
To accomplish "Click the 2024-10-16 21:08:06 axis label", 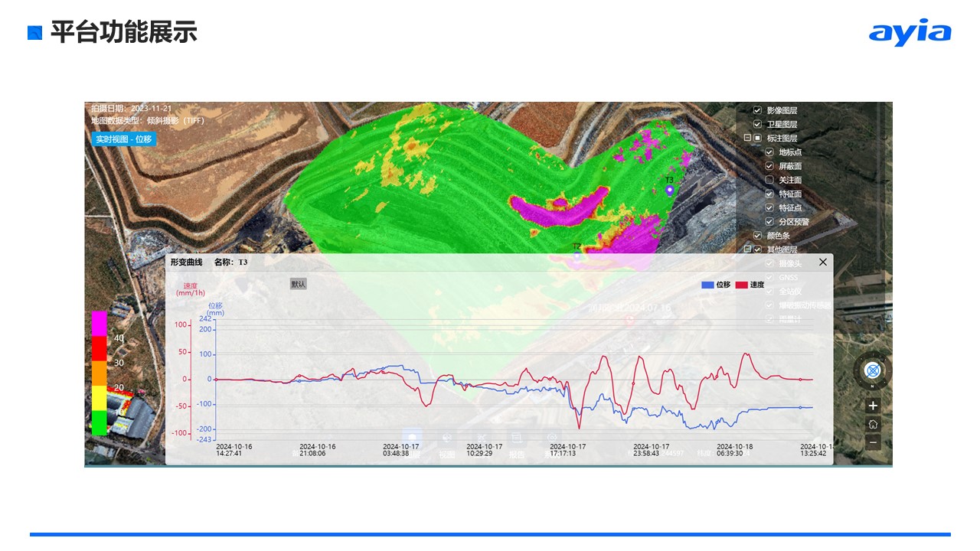I will (318, 449).
